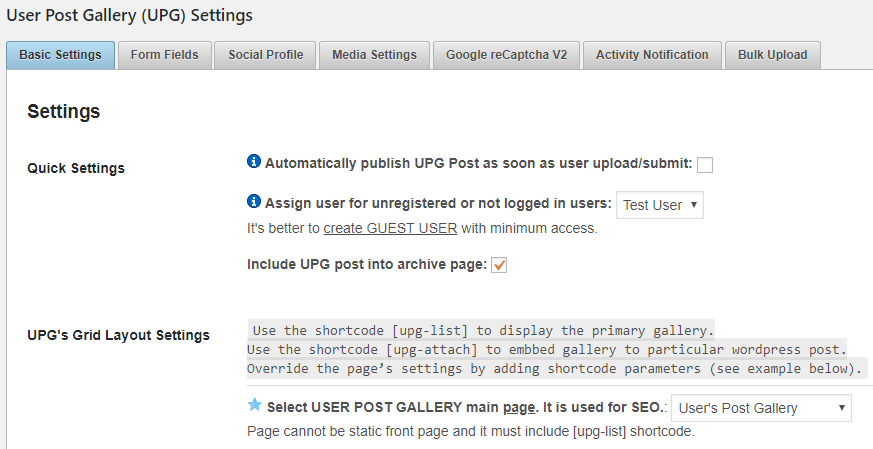Click the UPG's Grid Layout Settings label
Screen dimensions: 873x449
click(118, 335)
